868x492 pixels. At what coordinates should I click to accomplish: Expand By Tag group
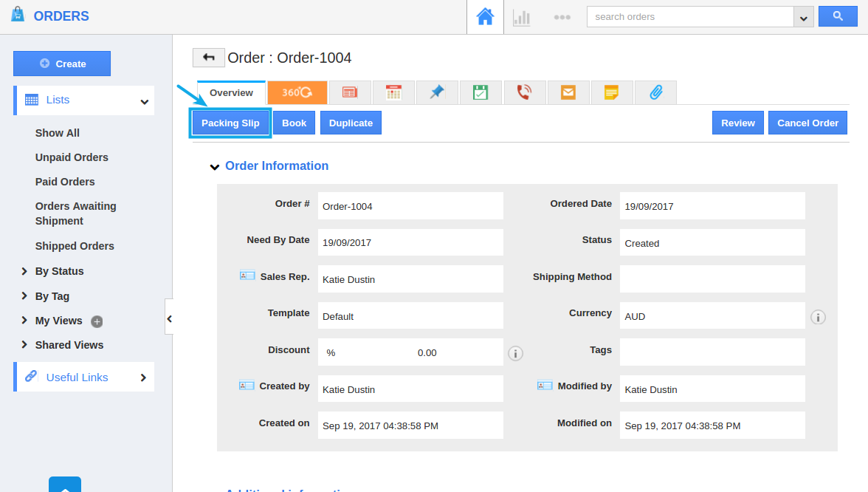24,295
